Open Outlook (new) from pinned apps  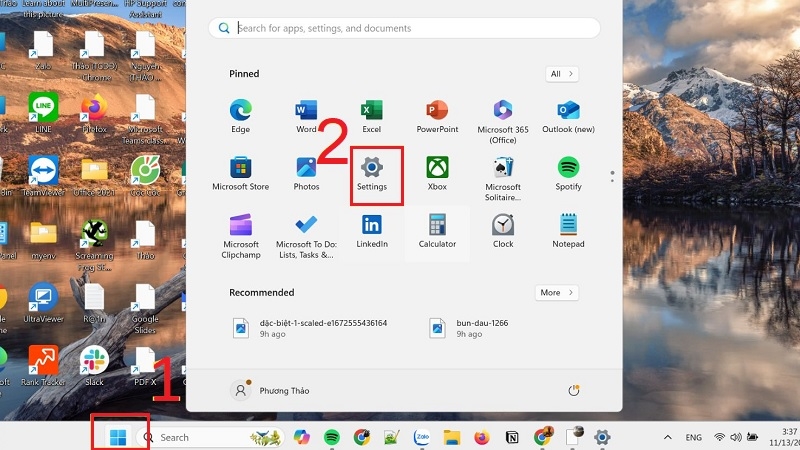click(x=568, y=116)
